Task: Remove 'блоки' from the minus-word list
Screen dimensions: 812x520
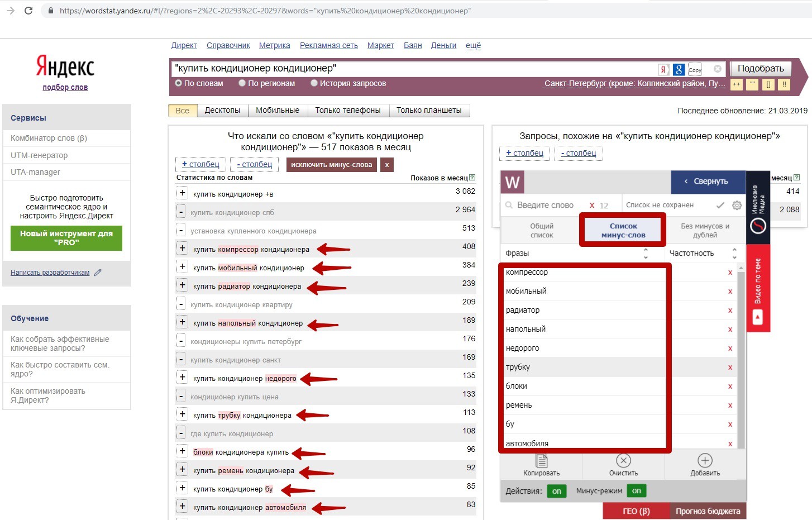Action: [x=730, y=387]
